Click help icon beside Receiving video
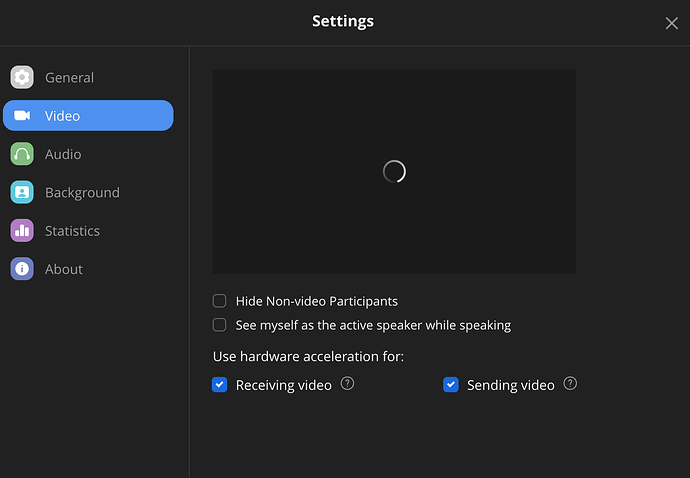Viewport: 690px width, 478px height. (347, 383)
